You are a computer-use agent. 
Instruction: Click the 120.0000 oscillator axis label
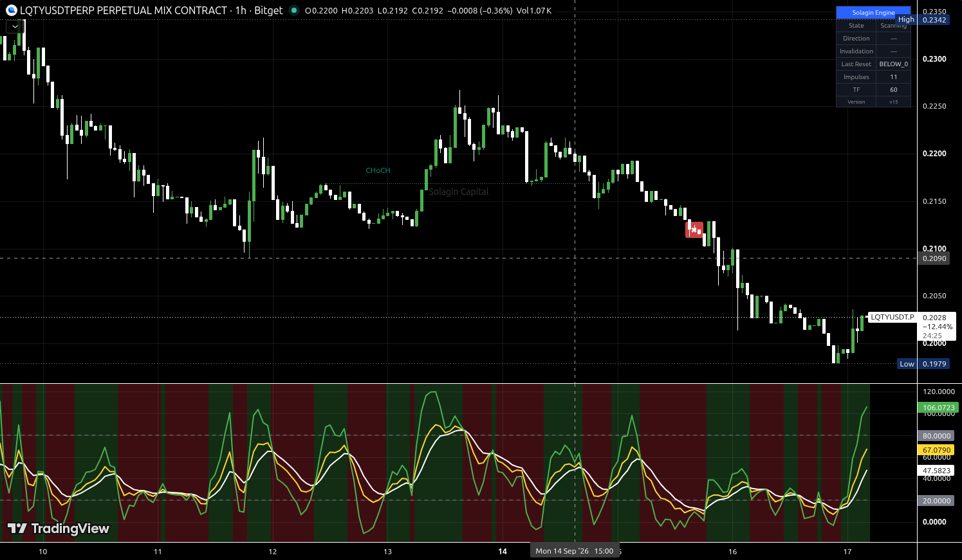(939, 392)
